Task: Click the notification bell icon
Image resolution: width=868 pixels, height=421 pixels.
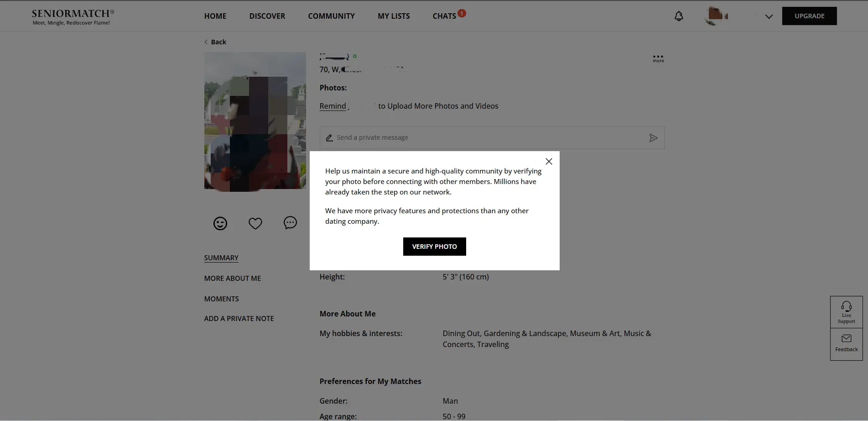Action: pyautogui.click(x=679, y=16)
